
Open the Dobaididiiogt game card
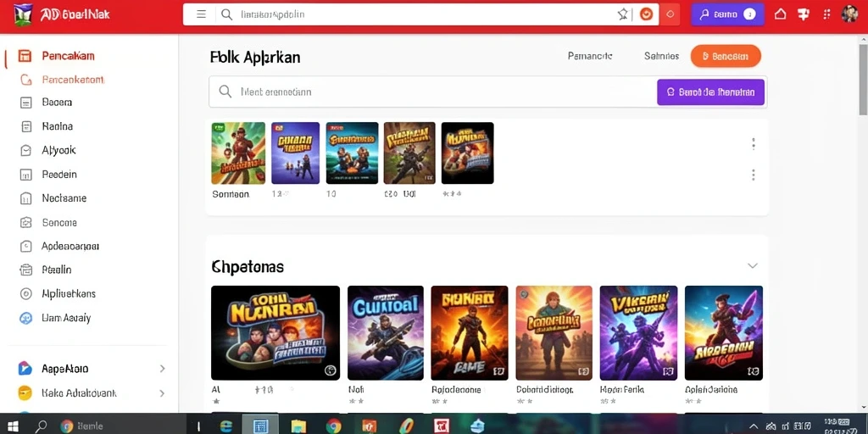coord(554,332)
